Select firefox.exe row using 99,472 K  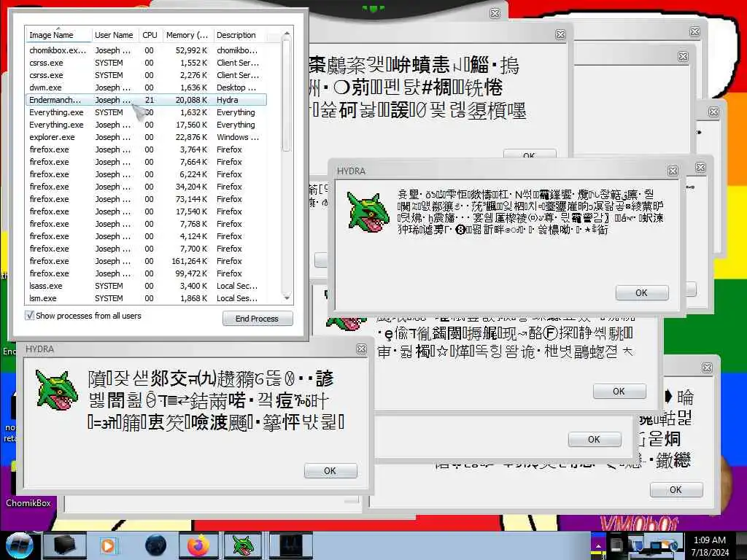[146, 273]
